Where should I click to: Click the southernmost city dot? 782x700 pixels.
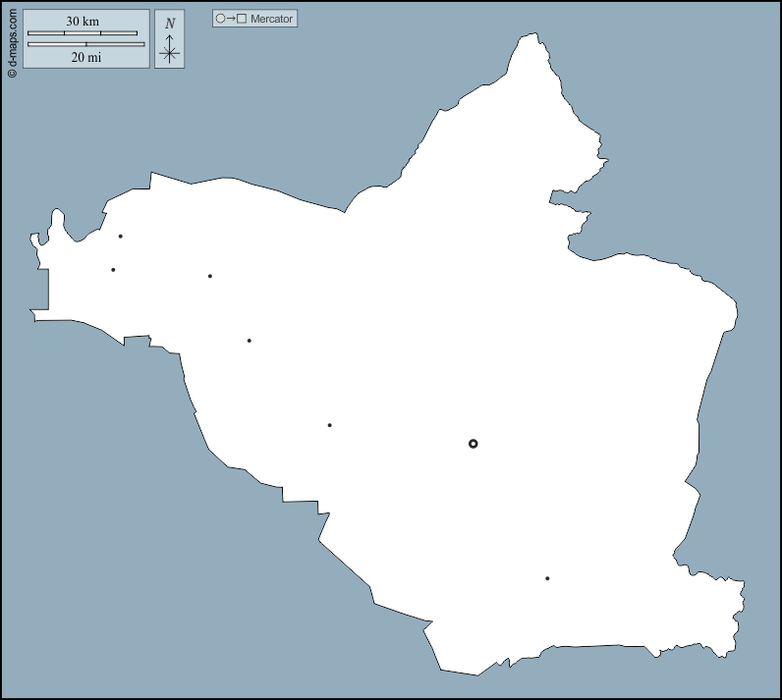pos(547,578)
